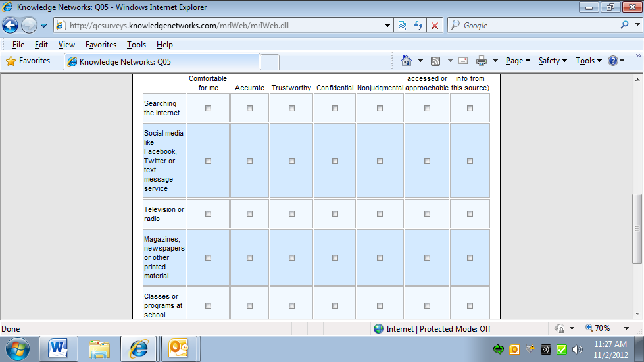Click the volume speaker tray icon
This screenshot has height=362, width=644.
coord(578,349)
